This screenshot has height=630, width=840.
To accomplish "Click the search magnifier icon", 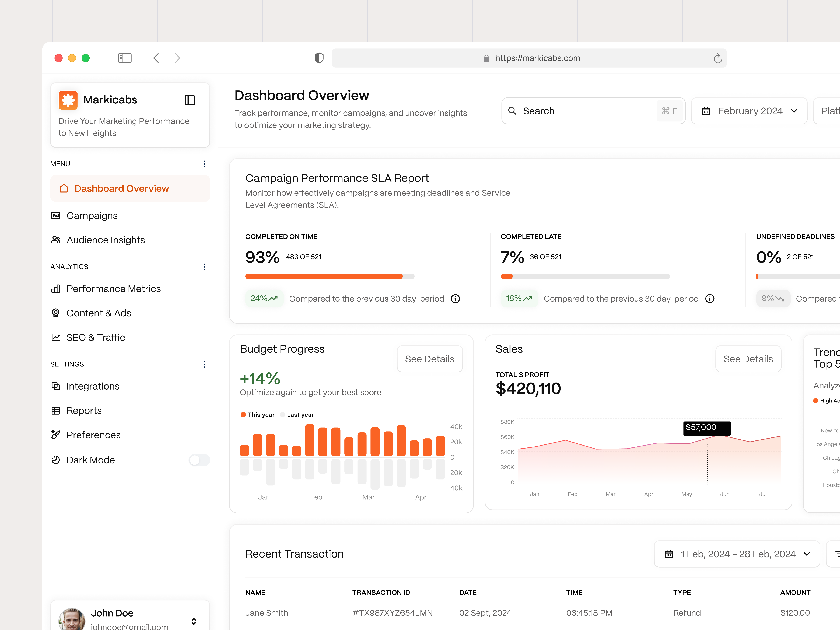I will coord(512,111).
